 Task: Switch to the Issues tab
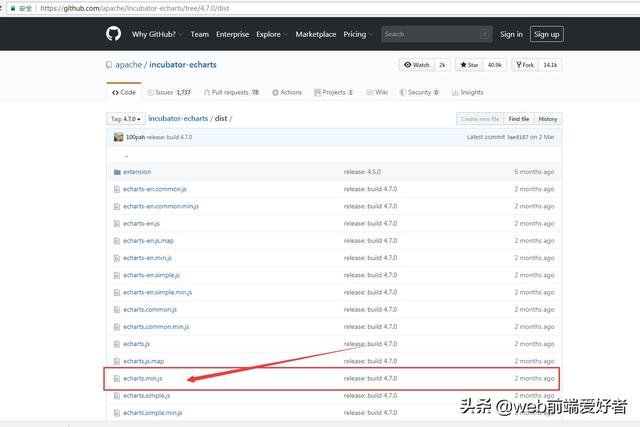(x=169, y=92)
